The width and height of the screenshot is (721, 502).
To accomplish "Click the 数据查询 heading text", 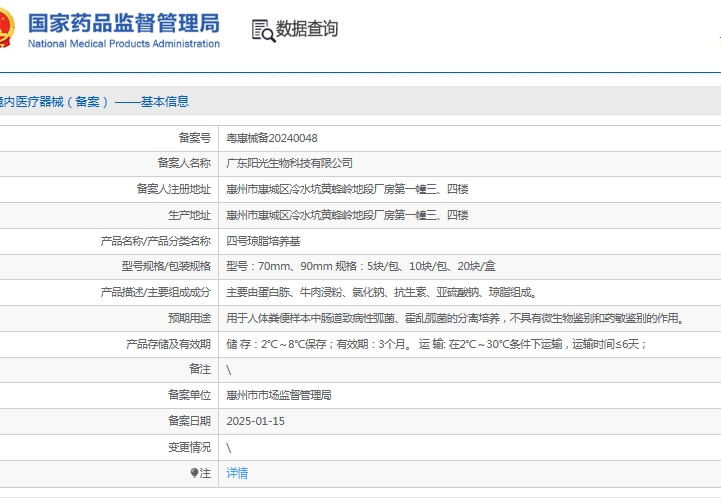I will (307, 29).
